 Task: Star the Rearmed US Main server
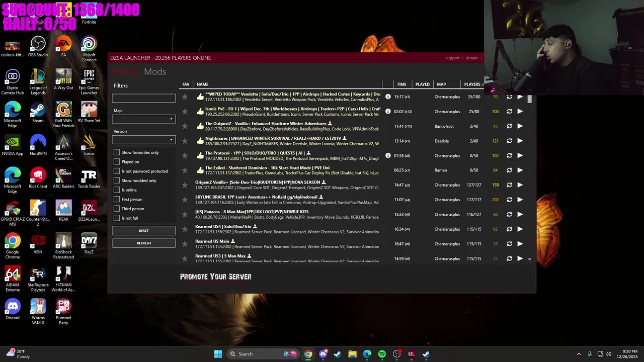(185, 244)
